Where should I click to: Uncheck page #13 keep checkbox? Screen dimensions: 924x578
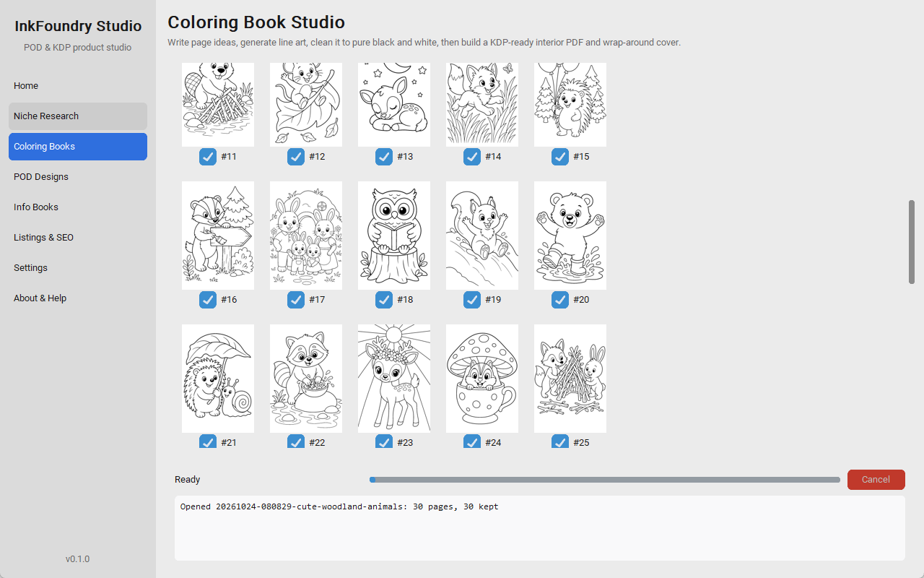(x=384, y=157)
